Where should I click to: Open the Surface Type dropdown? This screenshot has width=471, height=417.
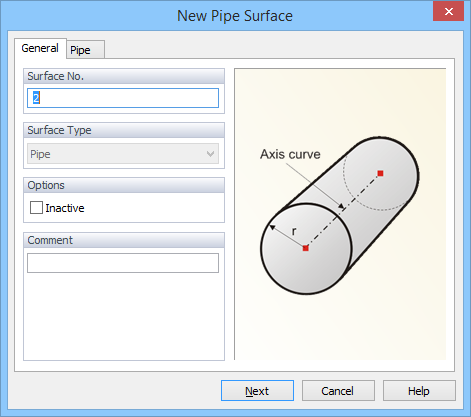point(123,154)
